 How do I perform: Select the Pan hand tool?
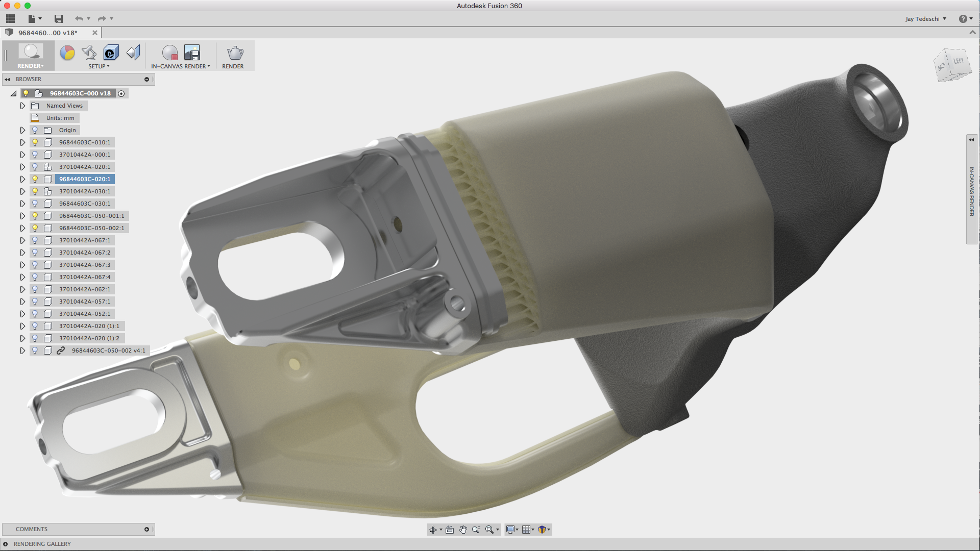pos(462,530)
